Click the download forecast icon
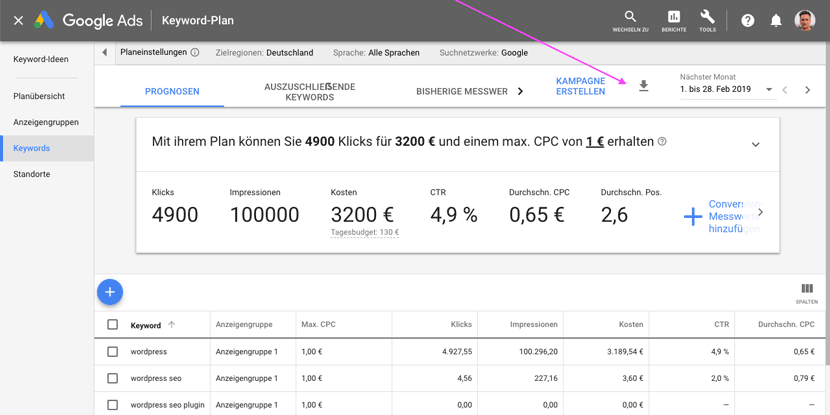This screenshot has height=415, width=830. 643,86
